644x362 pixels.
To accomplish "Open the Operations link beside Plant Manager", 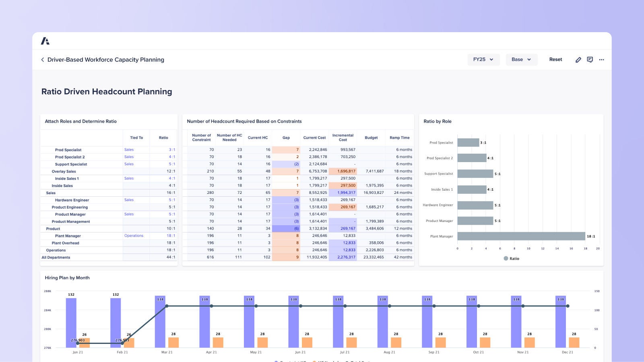I will click(x=134, y=236).
